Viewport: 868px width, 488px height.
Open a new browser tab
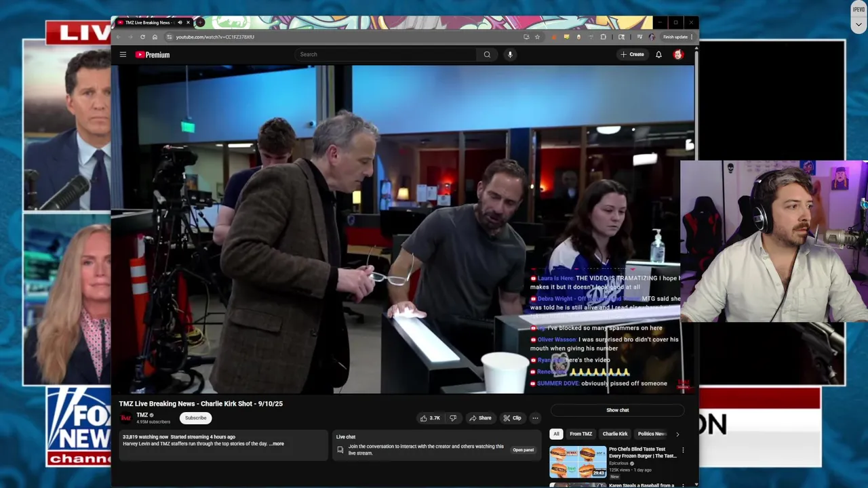pos(200,22)
